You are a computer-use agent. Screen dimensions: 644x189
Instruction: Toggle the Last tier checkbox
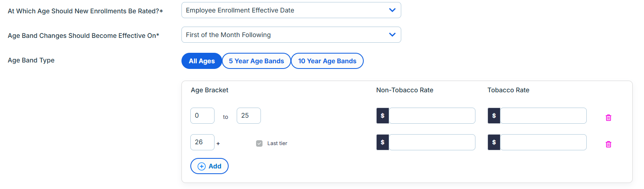[259, 143]
